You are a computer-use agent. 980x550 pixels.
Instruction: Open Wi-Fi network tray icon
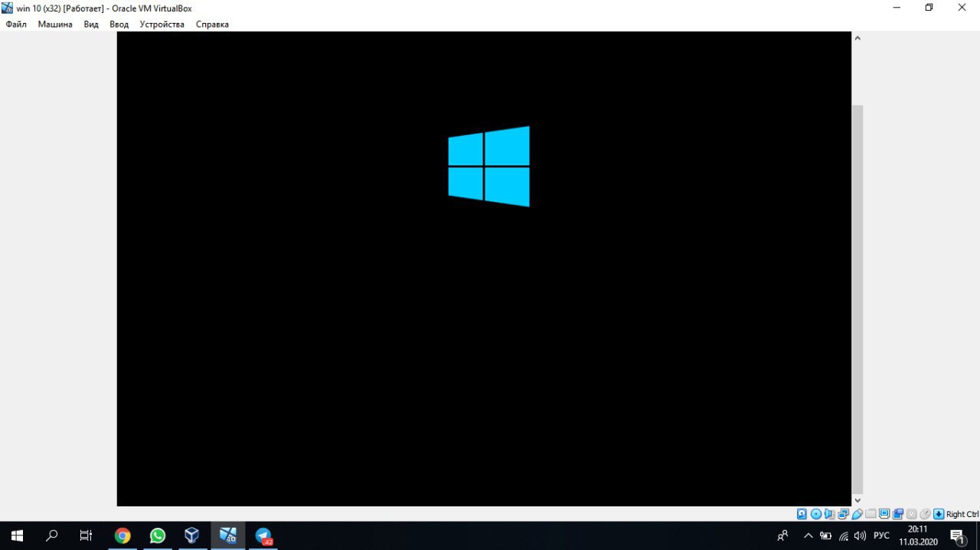pos(843,535)
